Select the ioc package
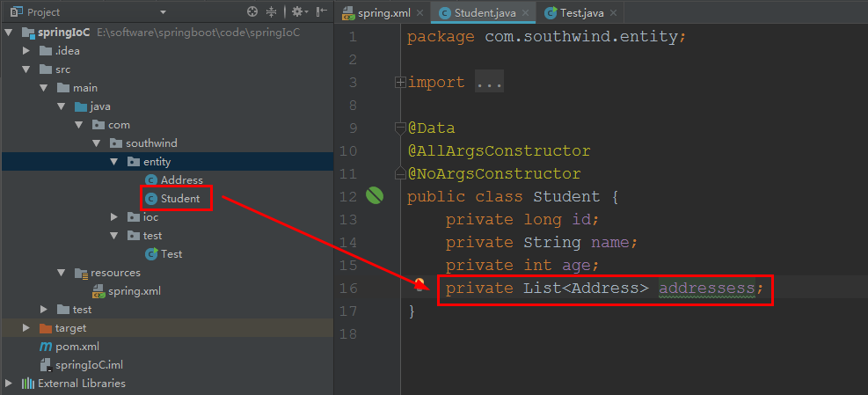 150,217
